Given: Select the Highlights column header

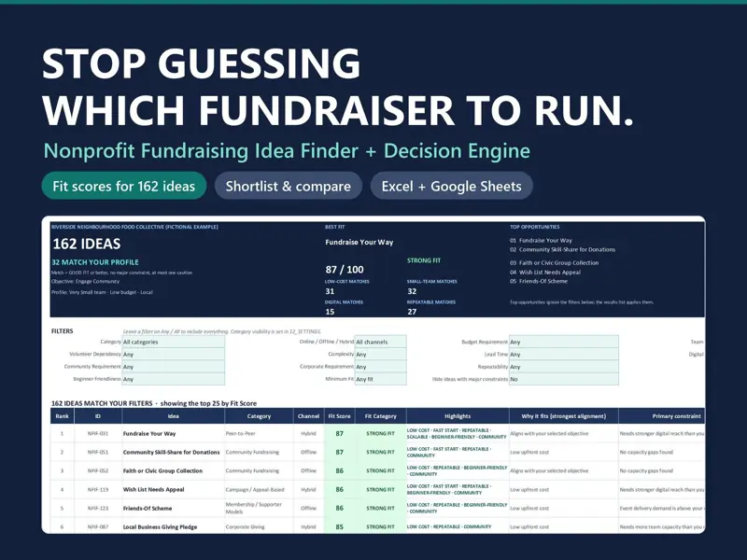Looking at the screenshot, I should click(x=458, y=415).
